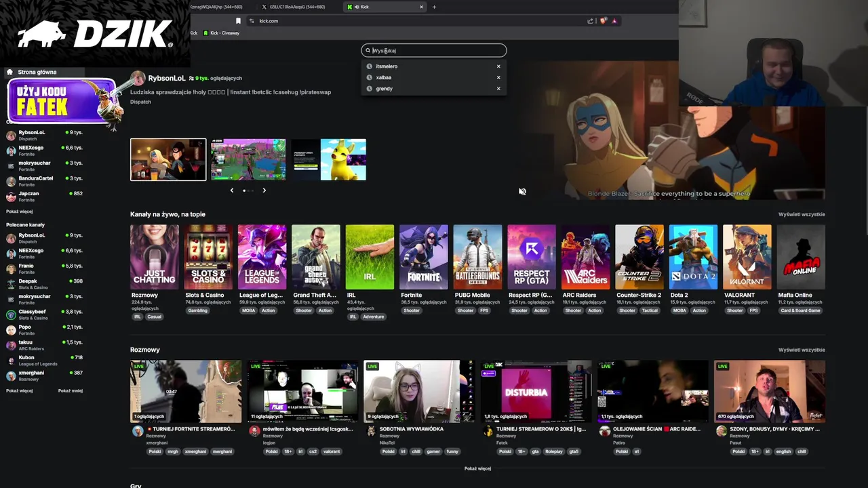The width and height of the screenshot is (868, 488).
Task: Click the Brave rewards triangle icon
Action: point(614,21)
